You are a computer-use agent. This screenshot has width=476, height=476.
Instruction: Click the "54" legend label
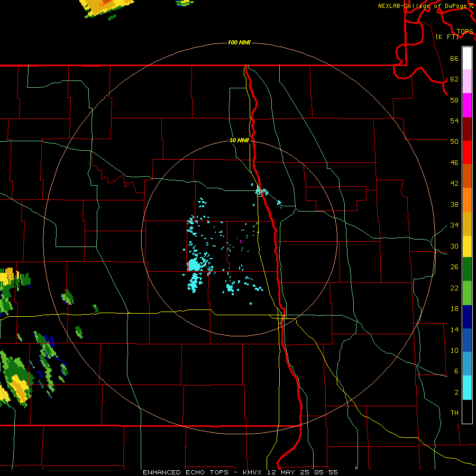[454, 121]
